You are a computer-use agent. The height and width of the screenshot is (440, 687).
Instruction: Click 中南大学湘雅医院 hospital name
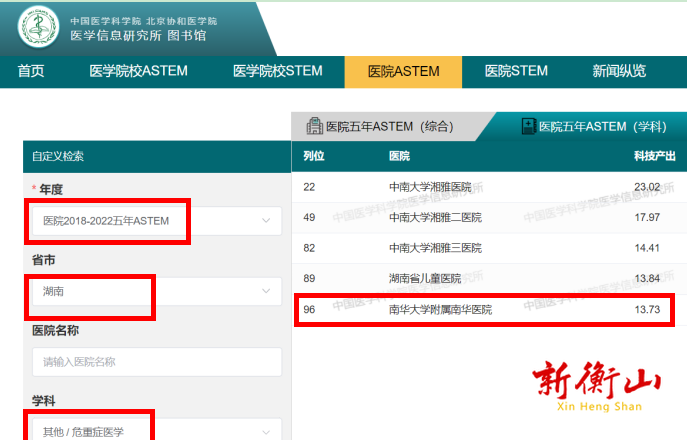(430, 187)
